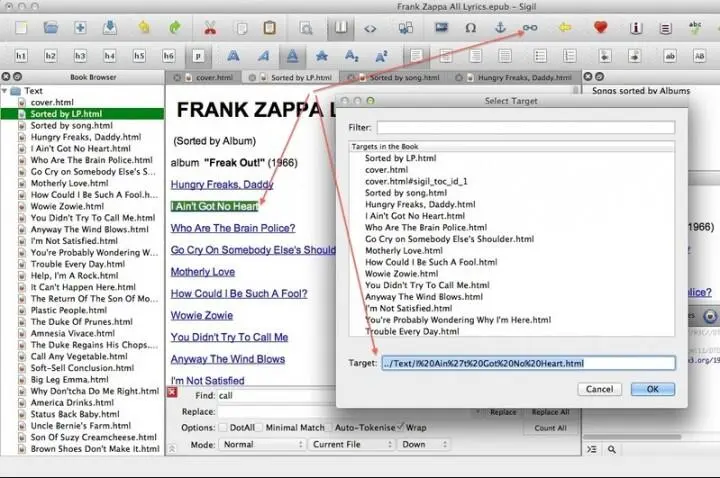Switch to the Sorted by song.html tab
Viewport: 720px width, 478px height.
395,78
